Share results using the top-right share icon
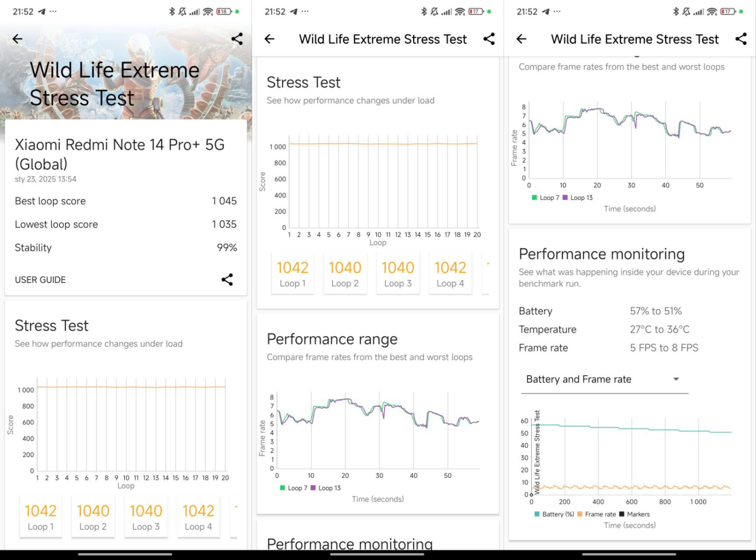This screenshot has height=560, width=756. pos(237,39)
